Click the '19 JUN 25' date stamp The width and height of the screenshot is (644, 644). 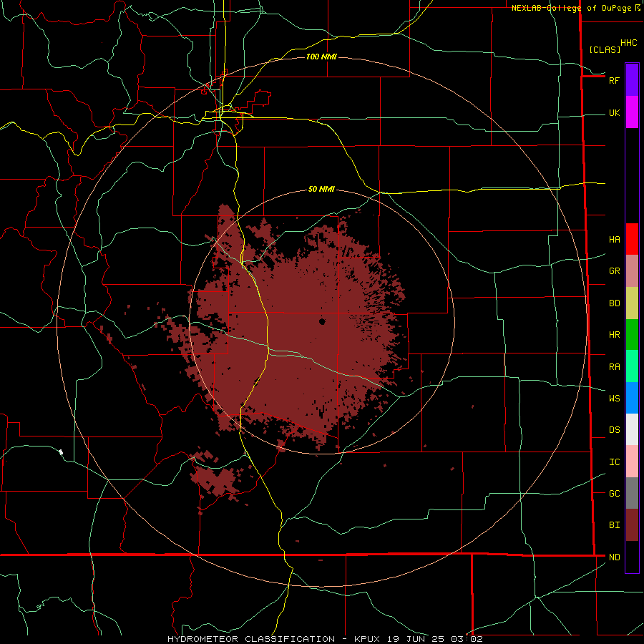(x=415, y=639)
